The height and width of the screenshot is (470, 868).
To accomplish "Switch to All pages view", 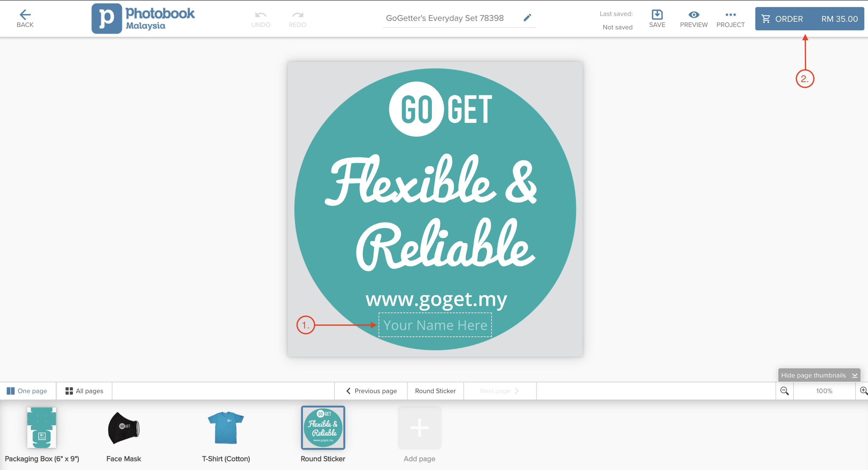I will (x=84, y=391).
